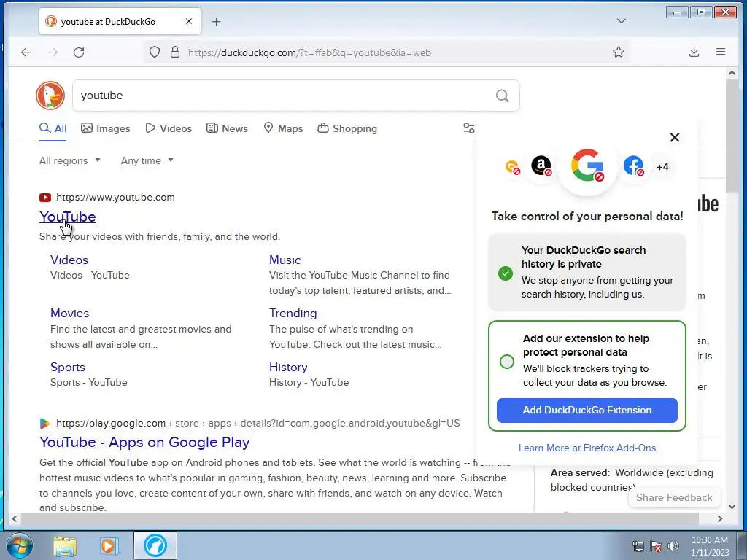The height and width of the screenshot is (560, 747).
Task: Switch to the News tab
Action: 228,128
